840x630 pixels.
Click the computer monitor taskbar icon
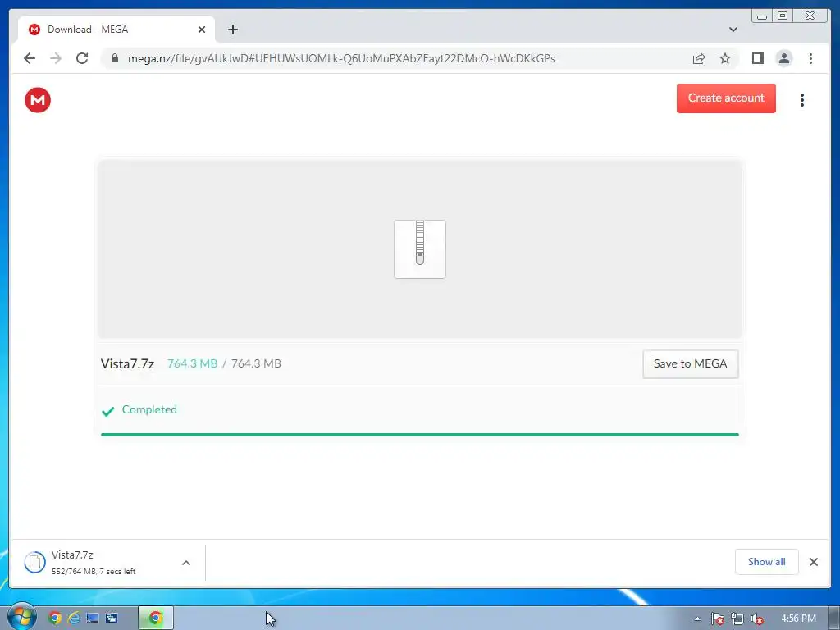[x=93, y=619]
